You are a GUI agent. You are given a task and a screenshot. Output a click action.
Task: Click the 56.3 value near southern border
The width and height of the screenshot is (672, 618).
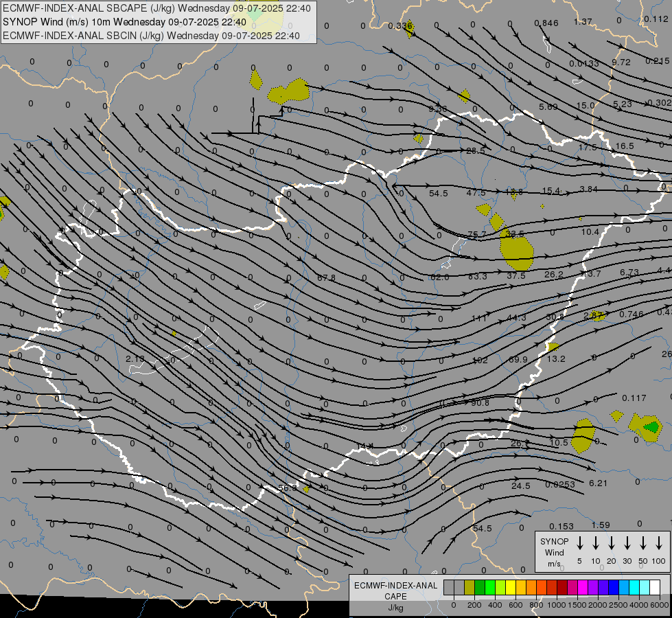coord(287,488)
